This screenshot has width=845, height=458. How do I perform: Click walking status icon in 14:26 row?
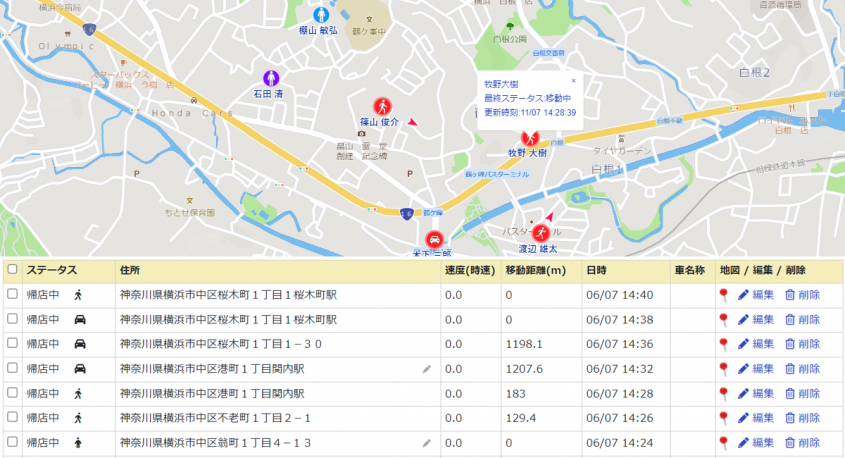tap(79, 418)
